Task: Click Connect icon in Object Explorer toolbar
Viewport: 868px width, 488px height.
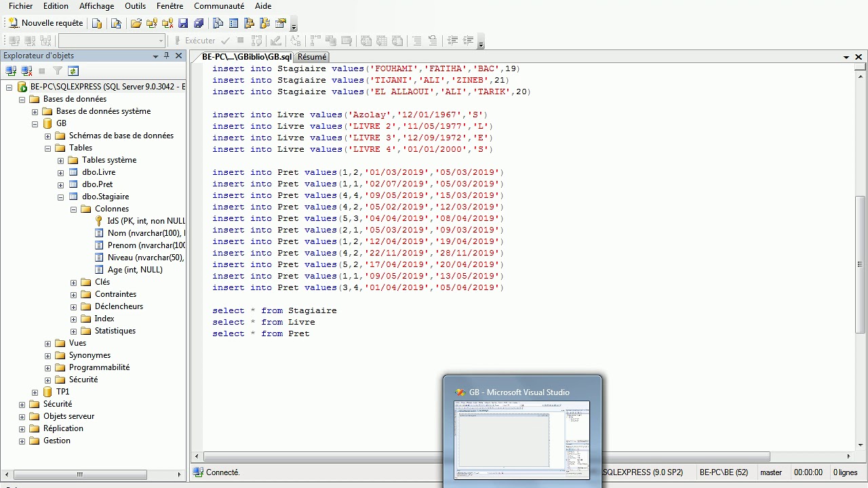Action: [x=11, y=70]
